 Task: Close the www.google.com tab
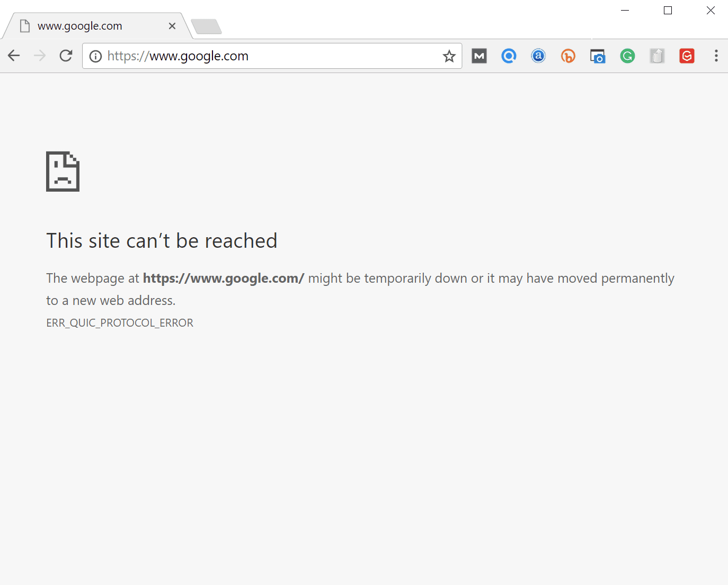(x=172, y=25)
